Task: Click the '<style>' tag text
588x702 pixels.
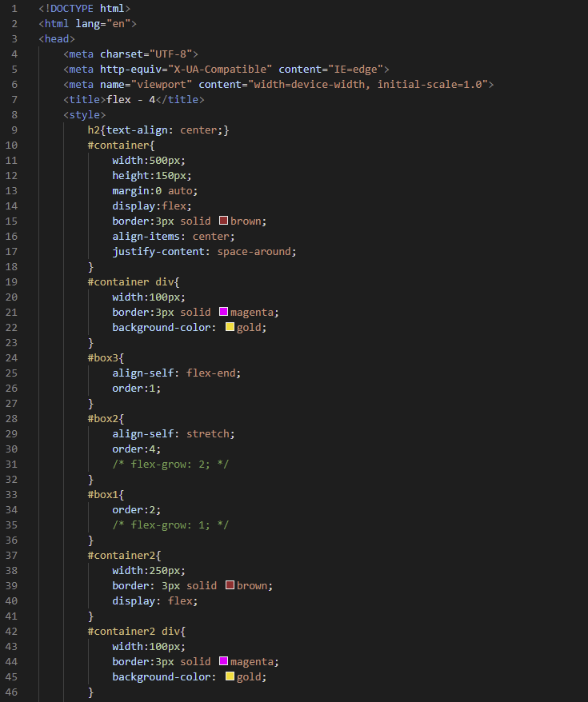Action: (x=85, y=115)
